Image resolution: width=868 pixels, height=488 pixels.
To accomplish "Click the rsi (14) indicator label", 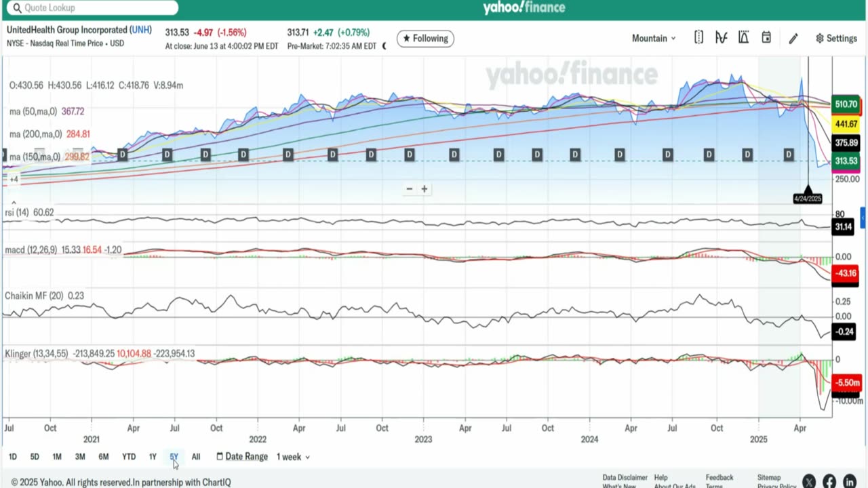I will tap(29, 212).
